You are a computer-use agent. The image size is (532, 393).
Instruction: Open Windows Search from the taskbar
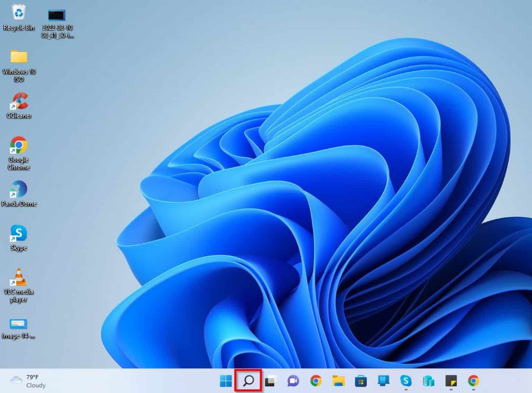pos(249,381)
